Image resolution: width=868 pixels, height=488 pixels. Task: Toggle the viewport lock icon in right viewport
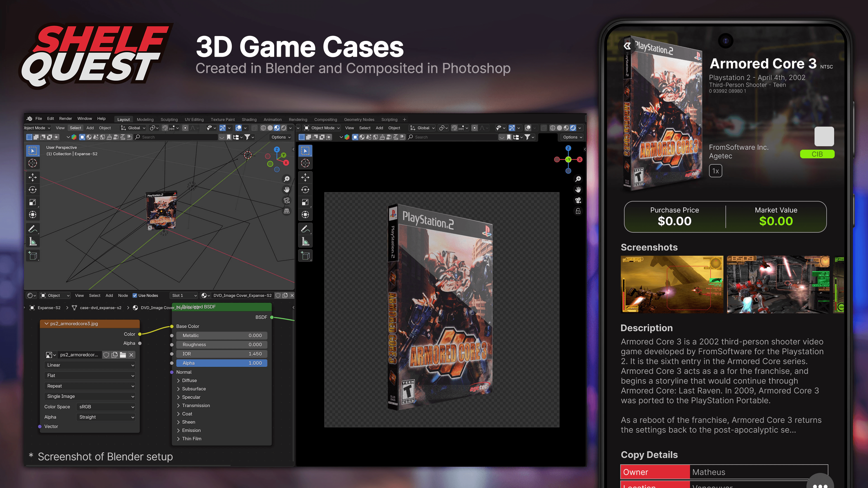pyautogui.click(x=578, y=211)
